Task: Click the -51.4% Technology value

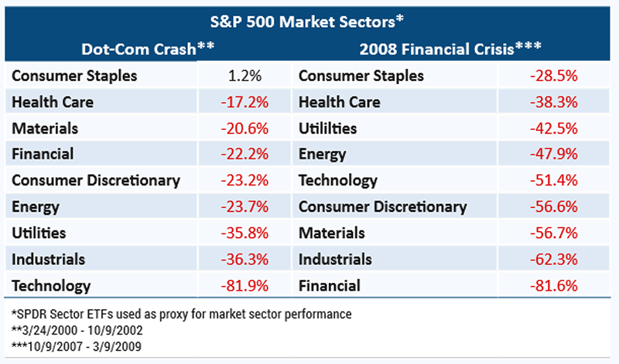Action: [x=552, y=181]
